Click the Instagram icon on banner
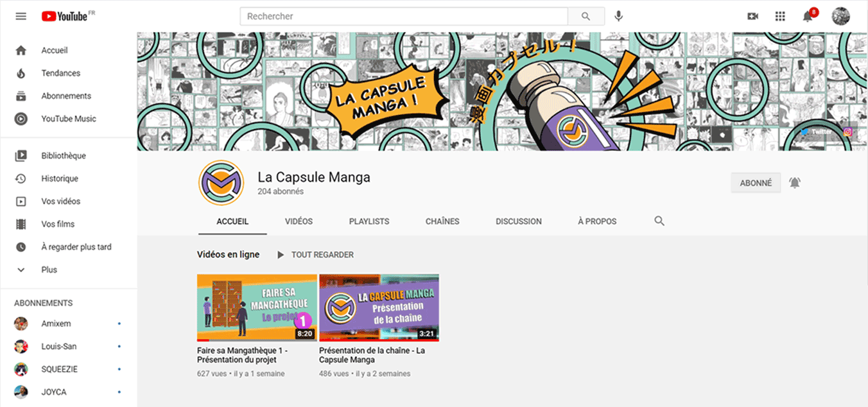Viewport: 868px width, 407px height. click(847, 132)
